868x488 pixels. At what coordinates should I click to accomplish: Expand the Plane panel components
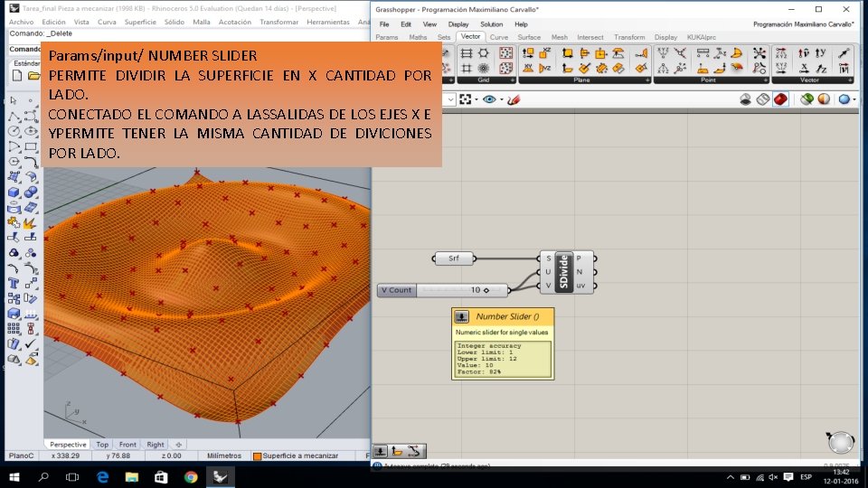click(647, 80)
